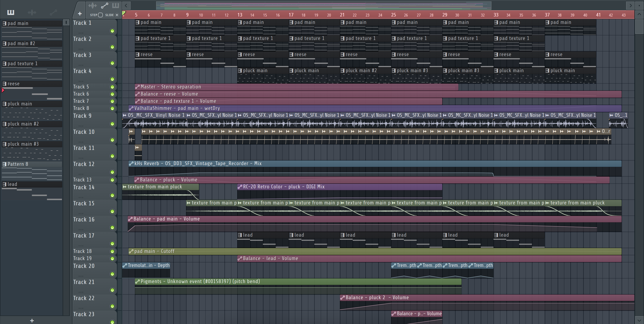Click the piano keys icon in playlist toolbar
This screenshot has height=324, width=644.
click(115, 5)
